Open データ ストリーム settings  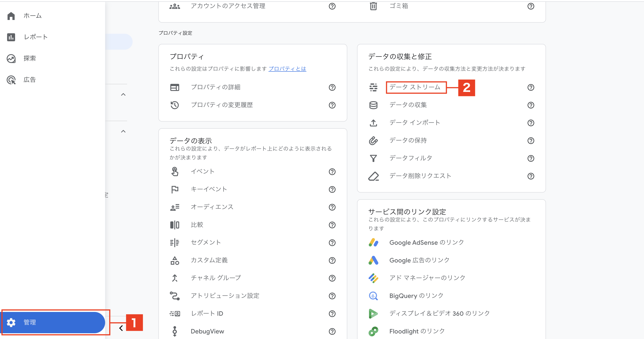414,87
